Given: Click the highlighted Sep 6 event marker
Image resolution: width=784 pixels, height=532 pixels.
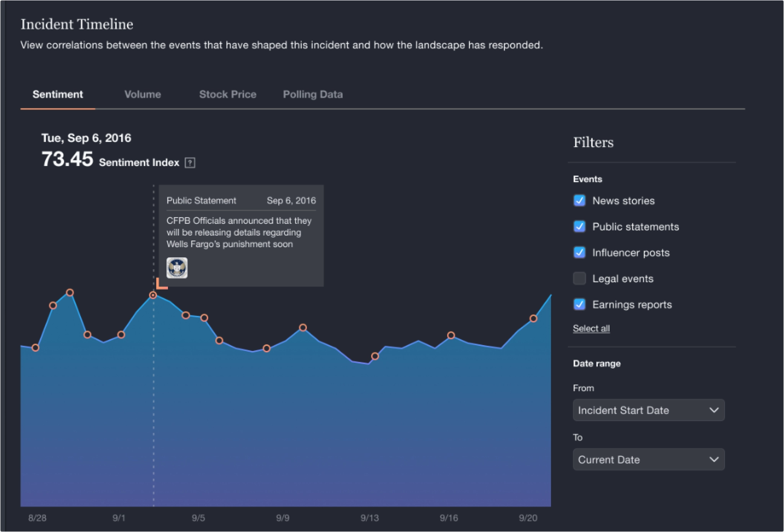Looking at the screenshot, I should (153, 295).
